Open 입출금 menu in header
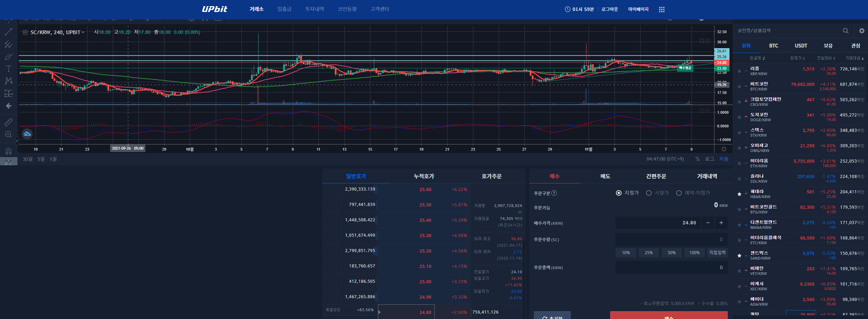Viewport: 868px width, 319px height. point(284,9)
